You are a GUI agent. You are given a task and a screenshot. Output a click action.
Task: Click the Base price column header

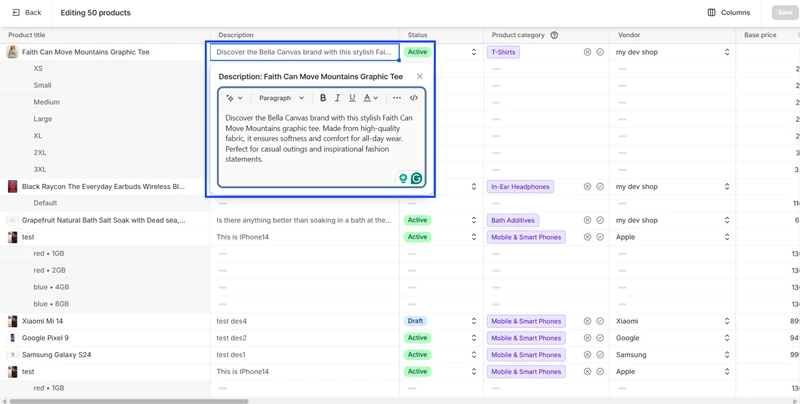click(x=760, y=35)
